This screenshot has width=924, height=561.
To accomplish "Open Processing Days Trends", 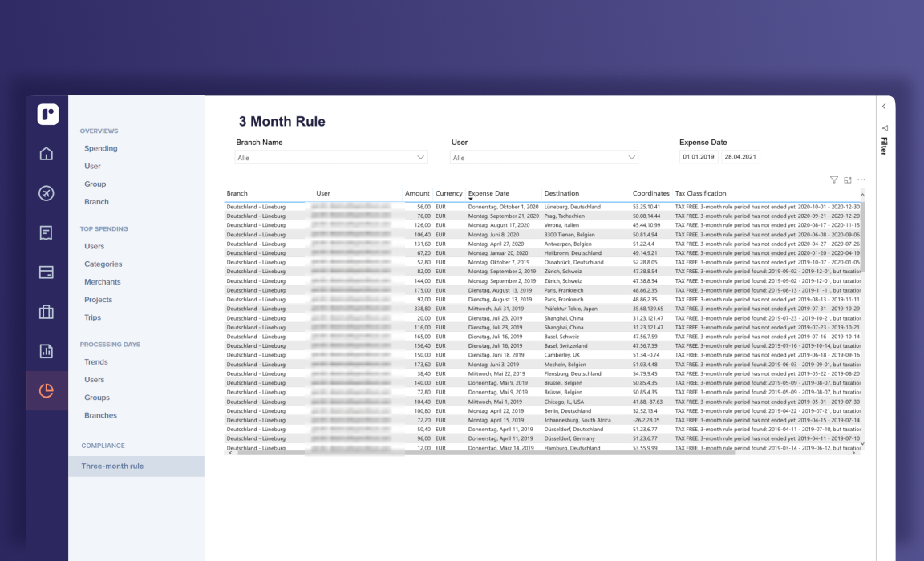I will click(96, 361).
